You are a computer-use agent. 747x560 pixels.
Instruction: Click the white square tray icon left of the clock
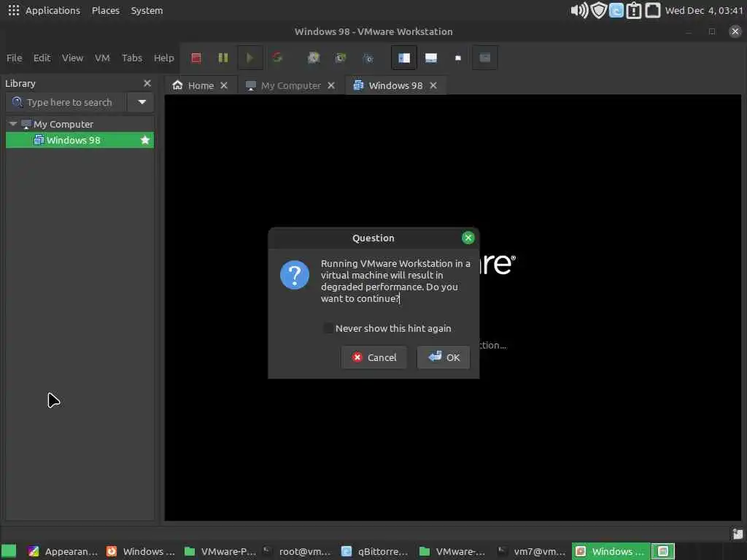point(653,10)
